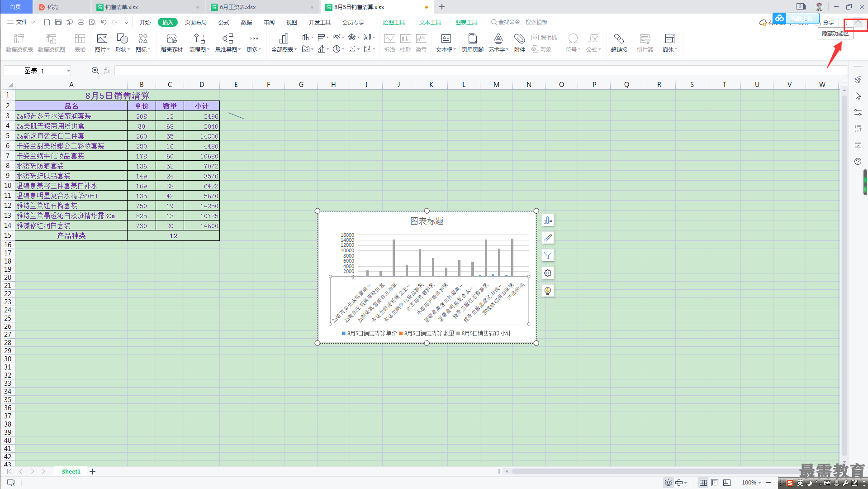Image resolution: width=868 pixels, height=489 pixels.
Task: Switch to the 数据 ribbon tab
Action: [247, 22]
